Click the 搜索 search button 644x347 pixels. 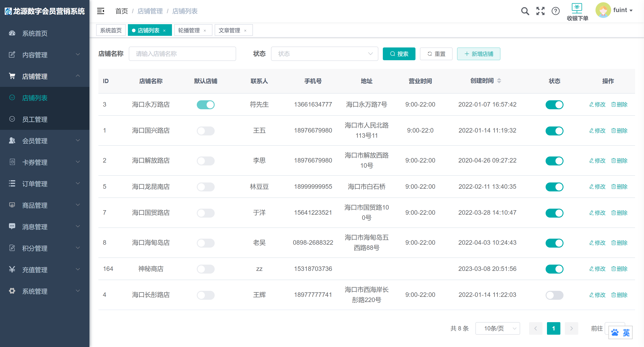(x=399, y=54)
